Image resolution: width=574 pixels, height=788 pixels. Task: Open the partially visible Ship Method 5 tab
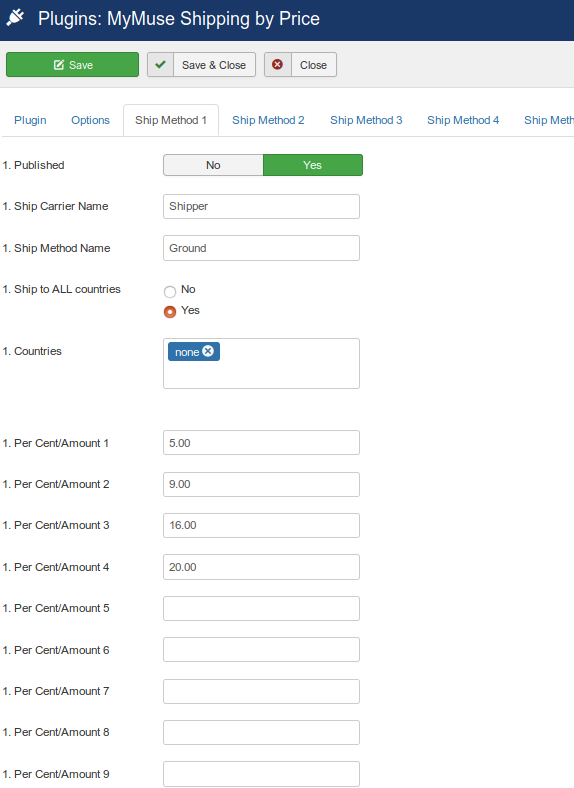click(x=548, y=120)
